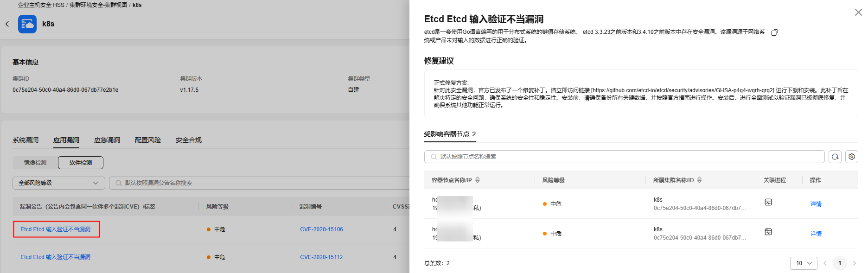Image resolution: width=868 pixels, height=273 pixels.
Task: Sort by container node name/IP
Action: [478, 180]
